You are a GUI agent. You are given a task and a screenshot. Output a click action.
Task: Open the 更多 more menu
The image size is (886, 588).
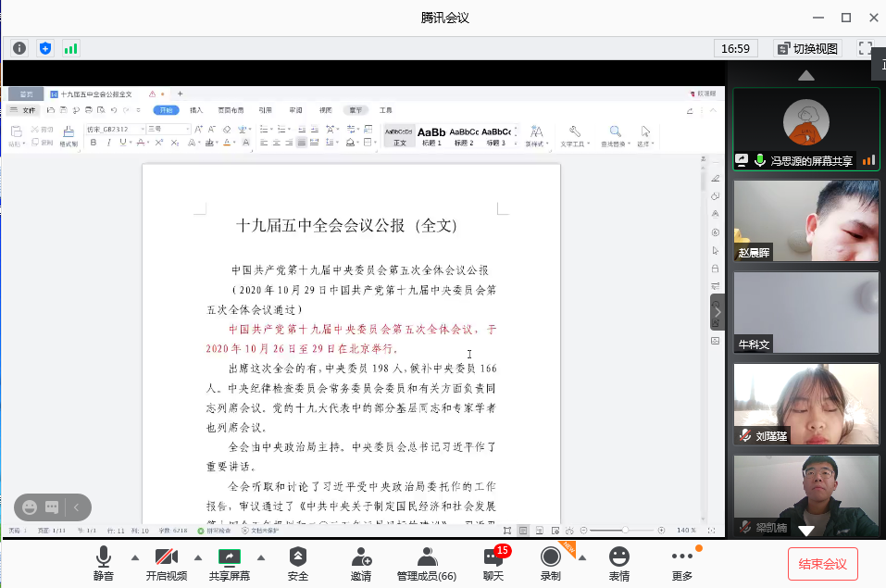tap(682, 563)
